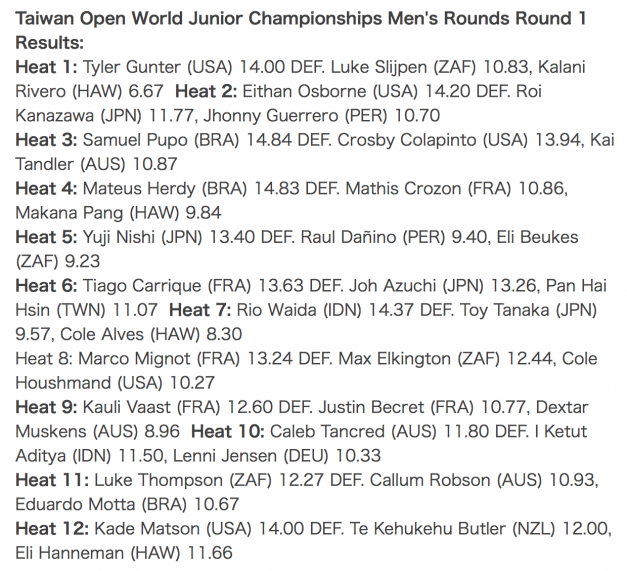
Task: Click the 'Heat 10:' label
Action: (228, 432)
